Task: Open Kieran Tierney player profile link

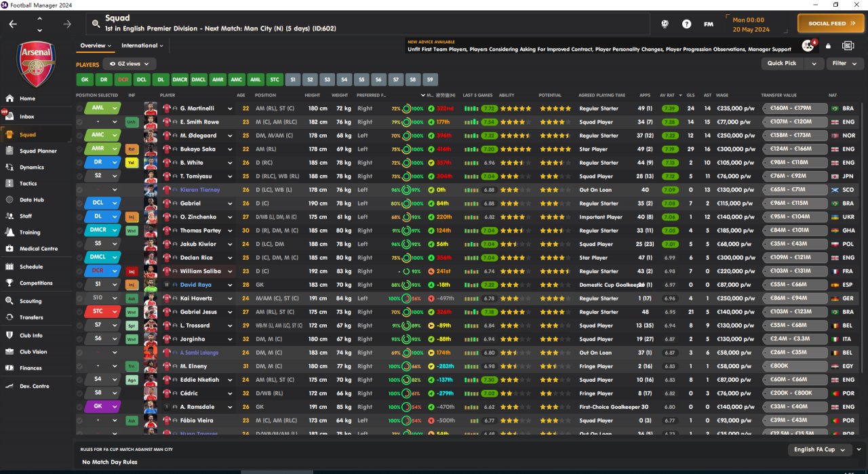Action: pos(200,190)
